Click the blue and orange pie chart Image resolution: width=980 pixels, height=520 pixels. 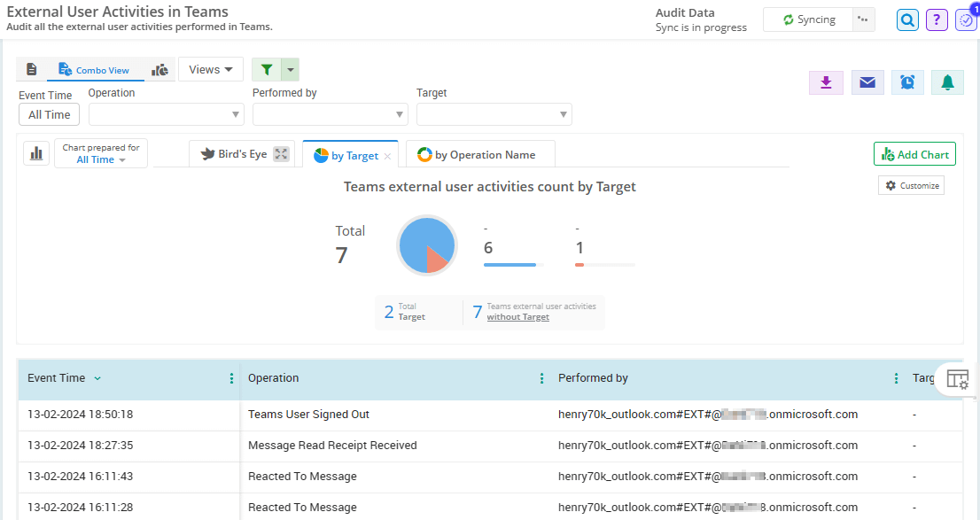pyautogui.click(x=427, y=245)
